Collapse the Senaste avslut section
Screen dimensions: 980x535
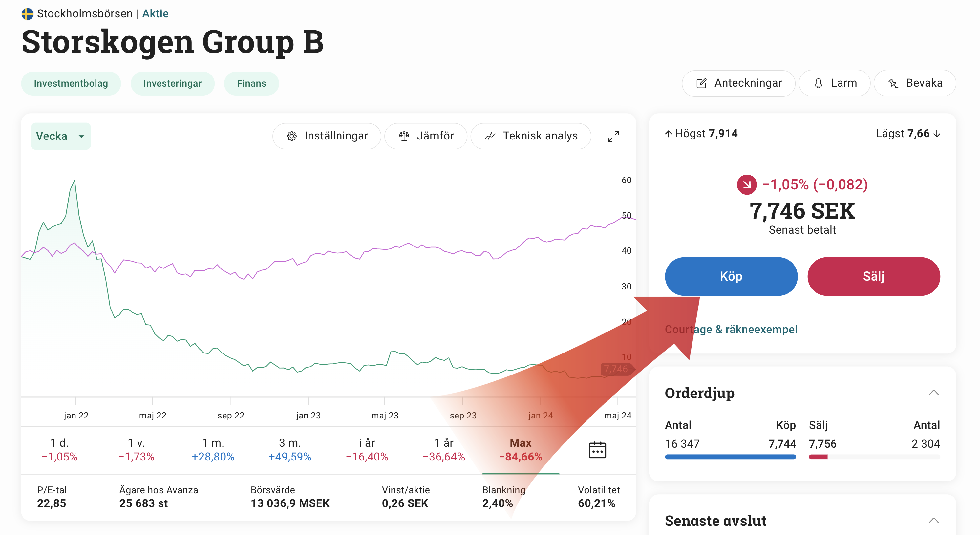(x=934, y=520)
